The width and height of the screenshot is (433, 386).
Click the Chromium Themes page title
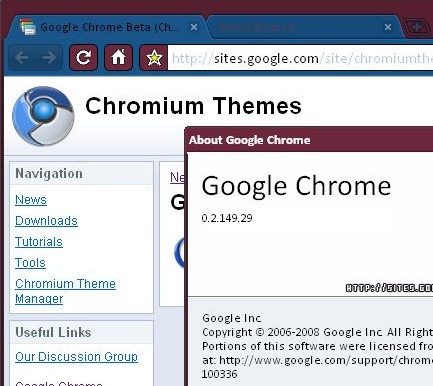pos(193,106)
